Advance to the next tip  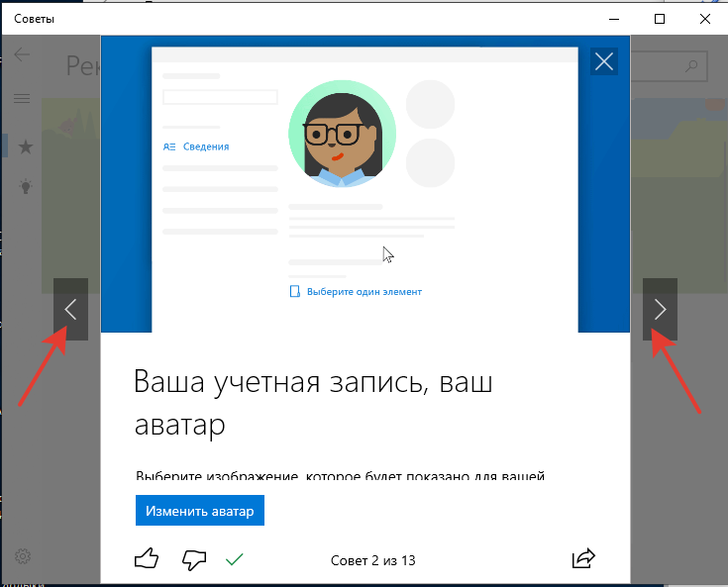(661, 309)
